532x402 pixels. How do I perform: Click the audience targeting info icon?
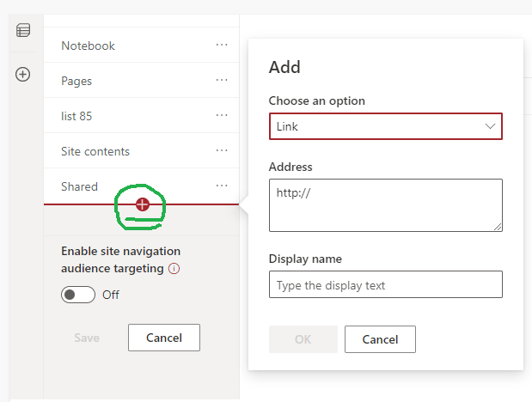174,268
